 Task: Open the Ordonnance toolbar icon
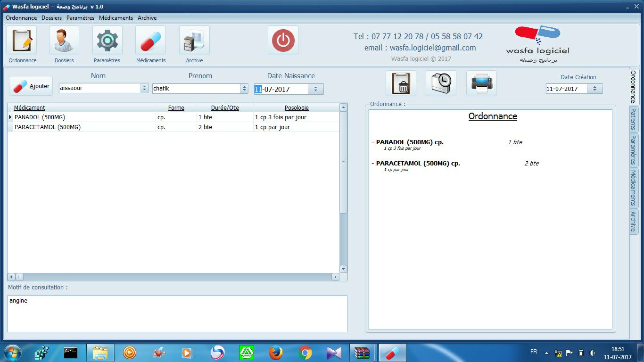pyautogui.click(x=22, y=41)
